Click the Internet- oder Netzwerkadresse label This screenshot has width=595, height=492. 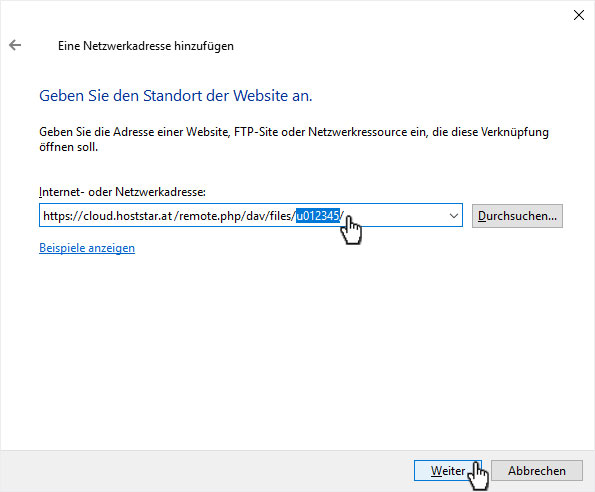[x=122, y=192]
